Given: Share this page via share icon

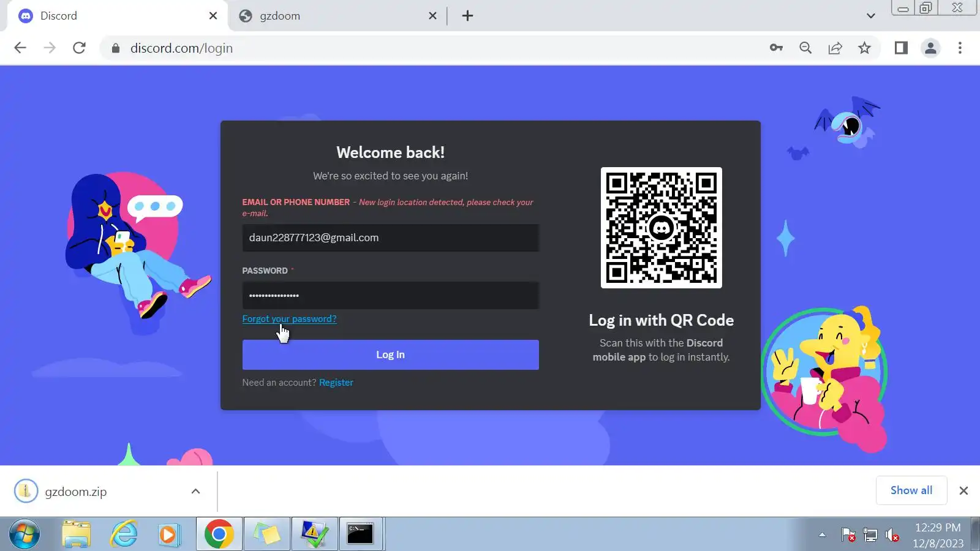Looking at the screenshot, I should tap(835, 48).
